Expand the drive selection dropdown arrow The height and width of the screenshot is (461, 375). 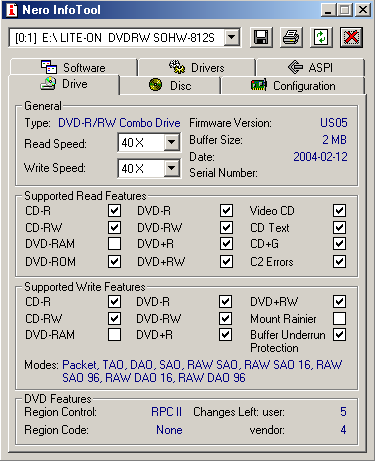(x=232, y=37)
